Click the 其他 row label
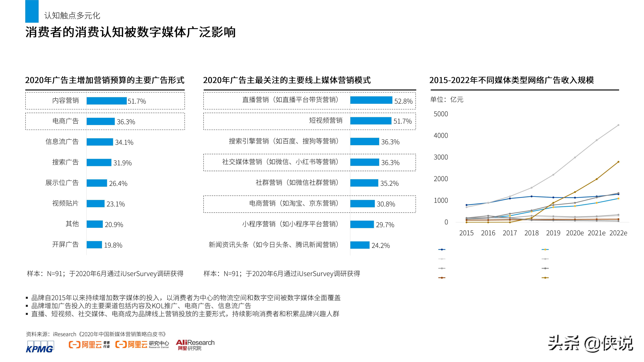Screen dimensions: 644x362 [72, 224]
